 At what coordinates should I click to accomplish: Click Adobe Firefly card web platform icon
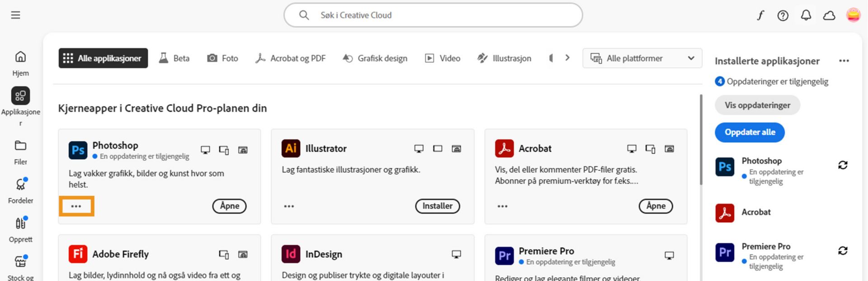(243, 255)
